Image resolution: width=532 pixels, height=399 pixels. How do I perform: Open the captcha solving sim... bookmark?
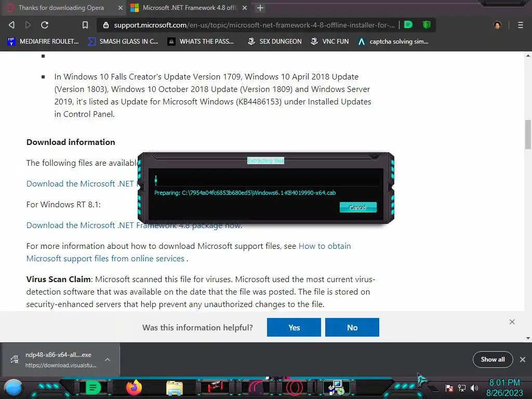pyautogui.click(x=393, y=42)
